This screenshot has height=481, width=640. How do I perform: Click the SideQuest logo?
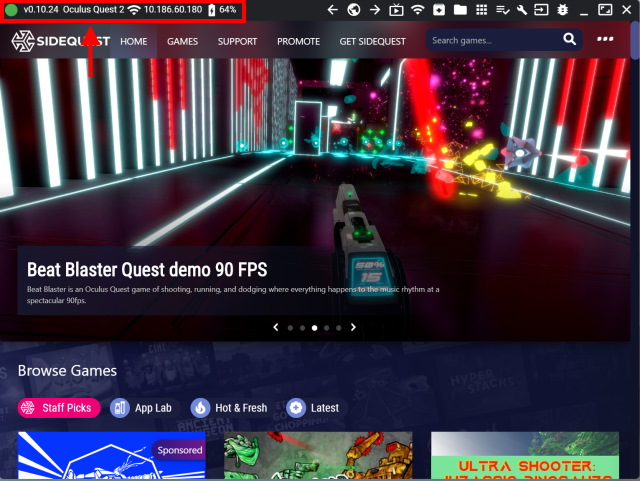coord(61,41)
